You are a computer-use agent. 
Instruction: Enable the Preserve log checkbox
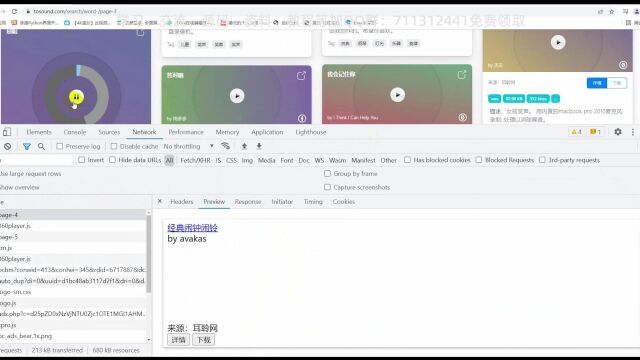pos(60,146)
